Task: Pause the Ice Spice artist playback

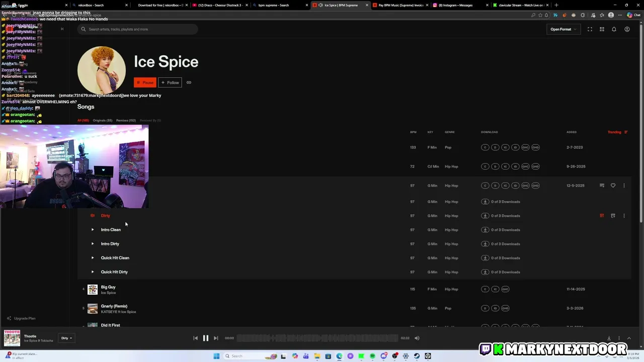Action: coord(145,82)
